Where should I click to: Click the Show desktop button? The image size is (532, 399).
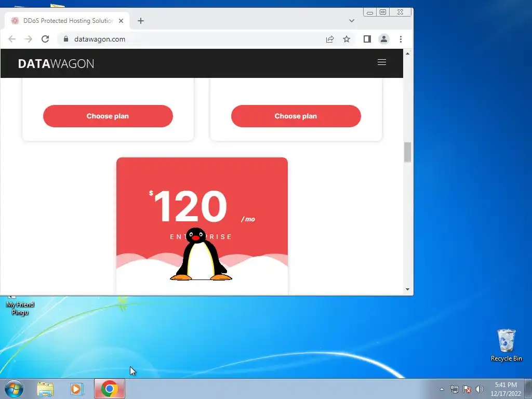[x=528, y=389]
